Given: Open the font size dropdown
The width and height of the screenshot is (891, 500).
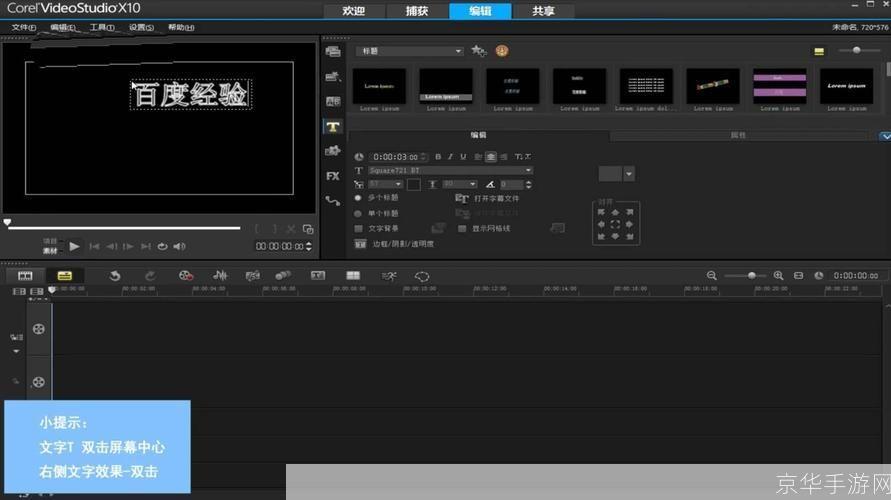Looking at the screenshot, I should point(385,184).
